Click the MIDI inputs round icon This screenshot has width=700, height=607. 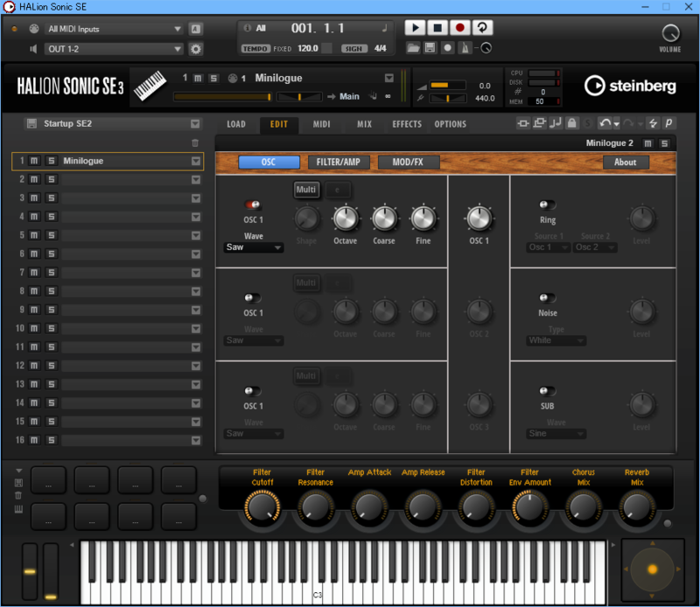coord(34,29)
